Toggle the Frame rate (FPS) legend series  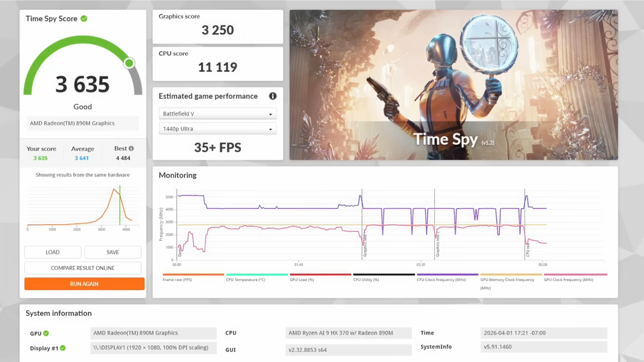tap(193, 277)
